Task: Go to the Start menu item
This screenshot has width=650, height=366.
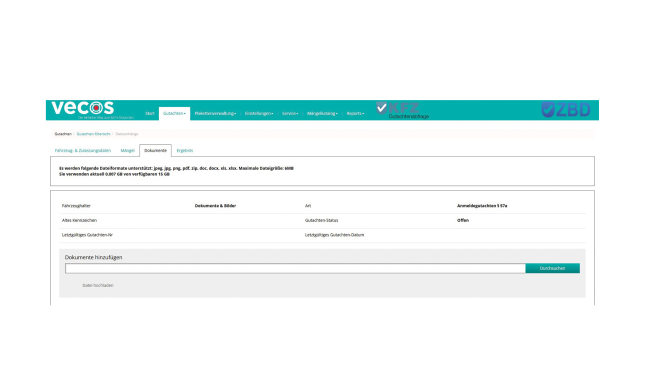Action: (x=150, y=114)
